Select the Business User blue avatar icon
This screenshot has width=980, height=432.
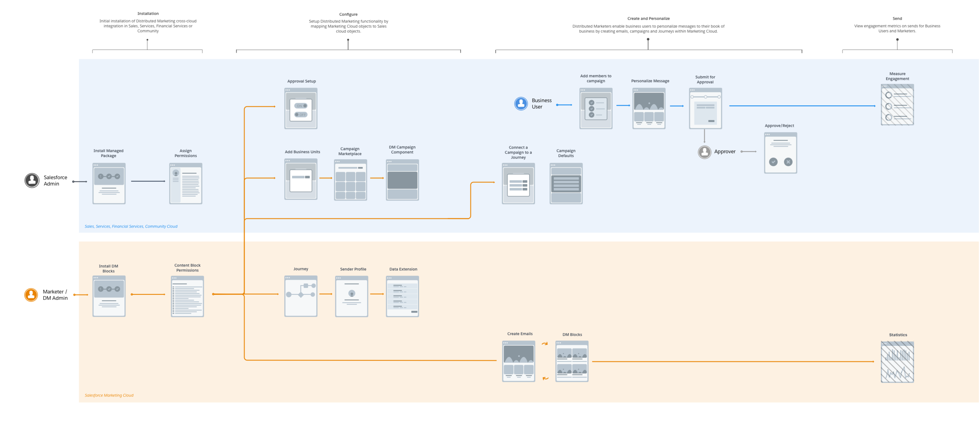(x=521, y=103)
